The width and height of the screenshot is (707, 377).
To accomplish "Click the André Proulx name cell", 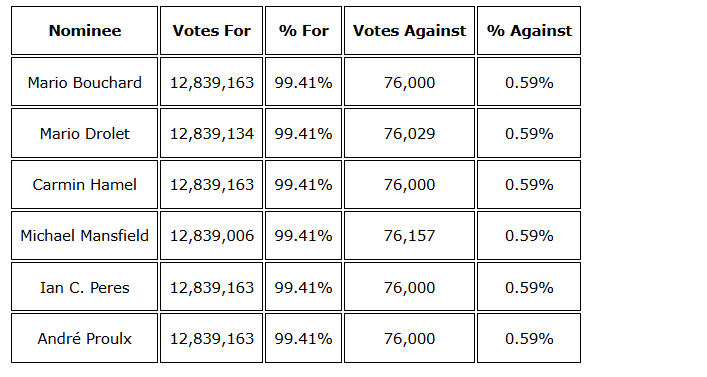I will (x=84, y=338).
